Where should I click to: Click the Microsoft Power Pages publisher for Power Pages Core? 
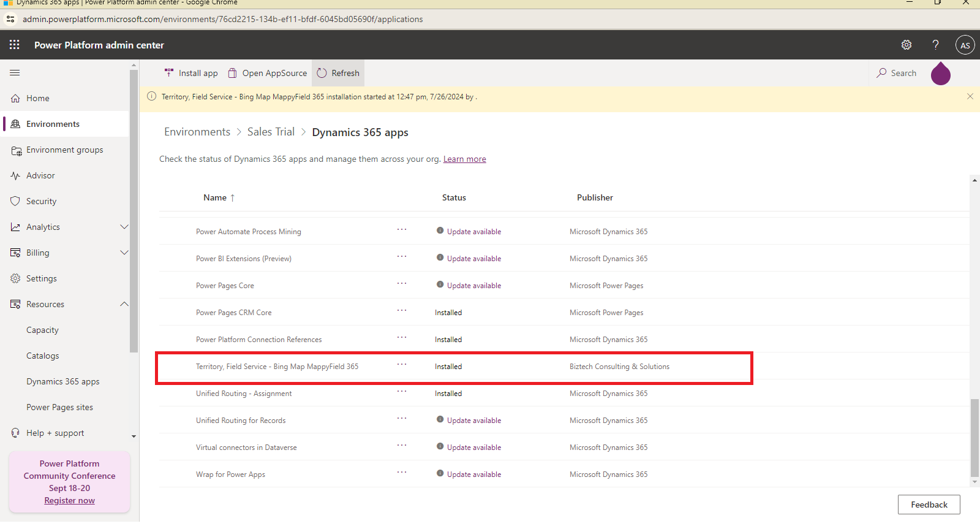(606, 286)
